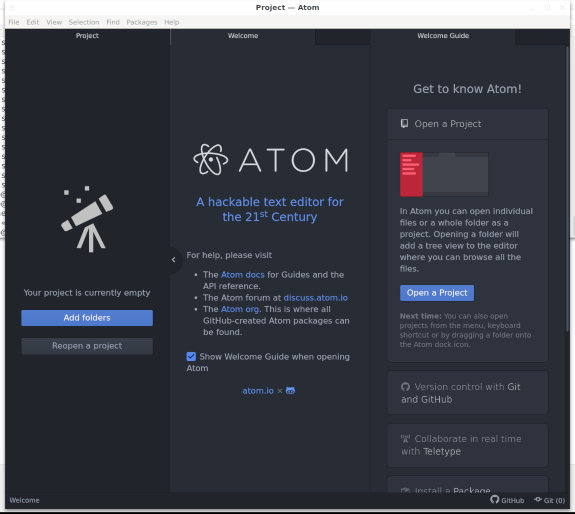Image resolution: width=575 pixels, height=514 pixels.
Task: Collapse the Open a Project card header
Action: (x=468, y=124)
